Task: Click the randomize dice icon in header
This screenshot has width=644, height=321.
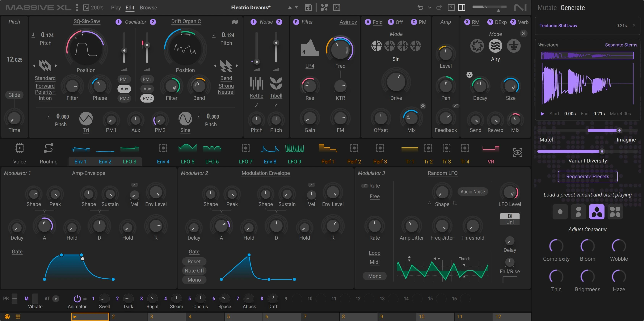Action: click(x=337, y=7)
